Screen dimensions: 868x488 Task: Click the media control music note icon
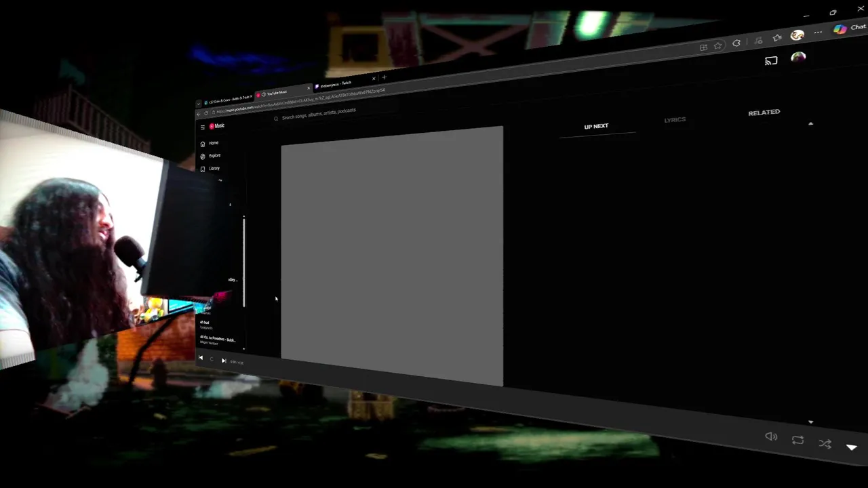coord(758,41)
